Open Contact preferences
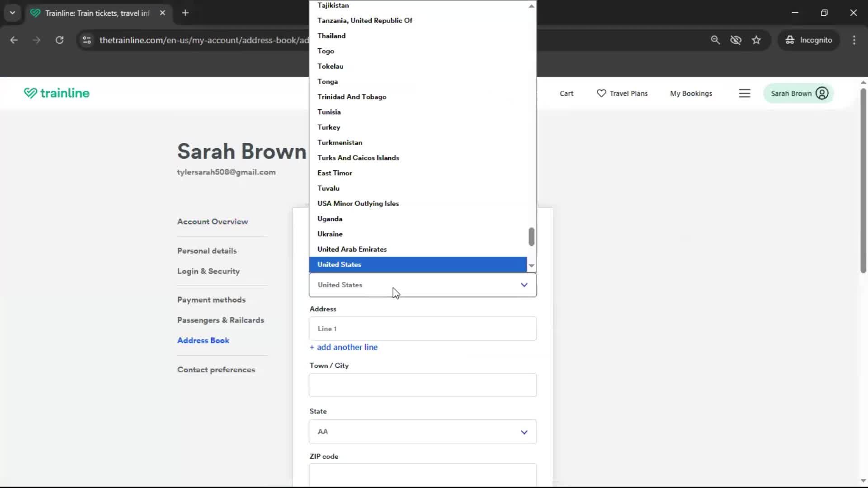Screen dimensions: 868x488 [x=216, y=370]
